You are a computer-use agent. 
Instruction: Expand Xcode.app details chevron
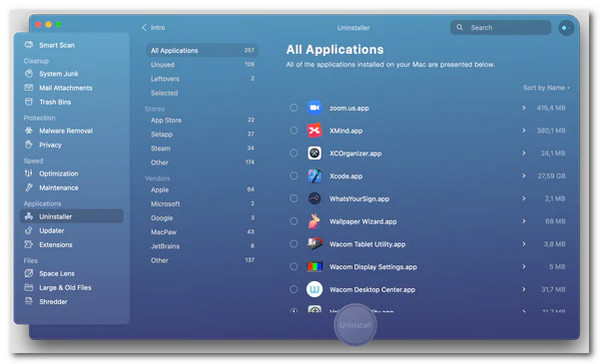[x=523, y=176]
